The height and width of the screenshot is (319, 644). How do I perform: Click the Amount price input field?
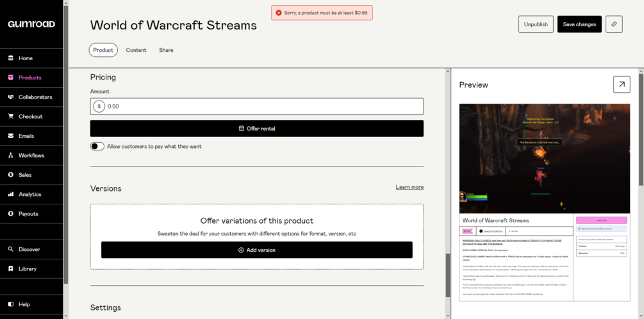point(257,106)
